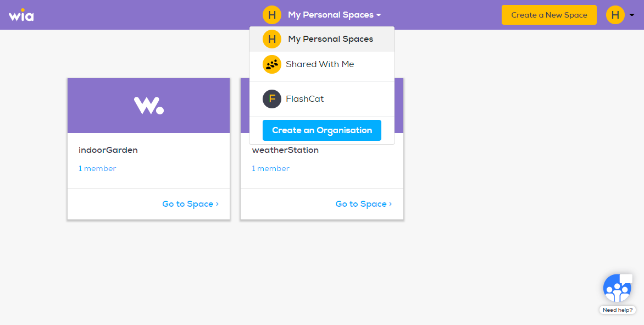The width and height of the screenshot is (644, 325).
Task: Open the account menu caret at top right
Action: pyautogui.click(x=632, y=15)
